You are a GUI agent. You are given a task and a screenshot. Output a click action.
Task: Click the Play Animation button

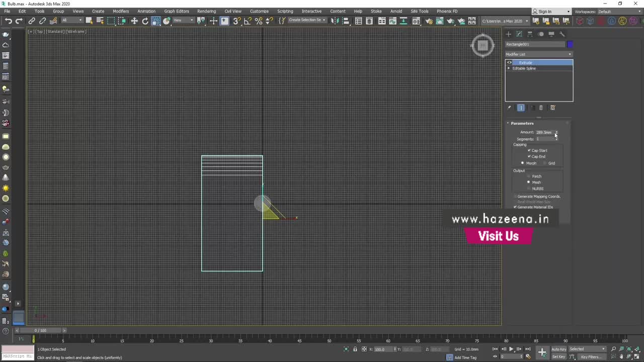(511, 349)
